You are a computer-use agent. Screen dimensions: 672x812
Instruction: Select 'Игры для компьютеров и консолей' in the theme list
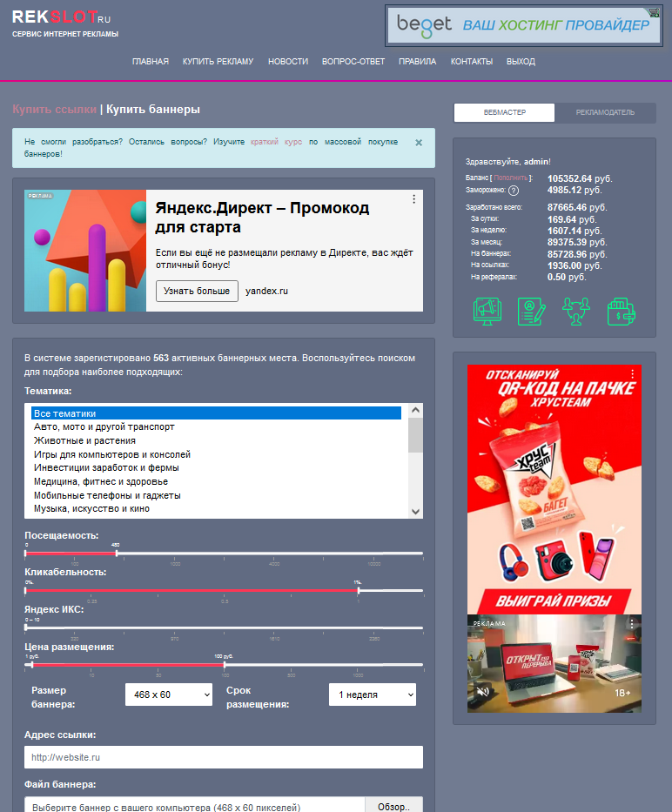(x=112, y=454)
